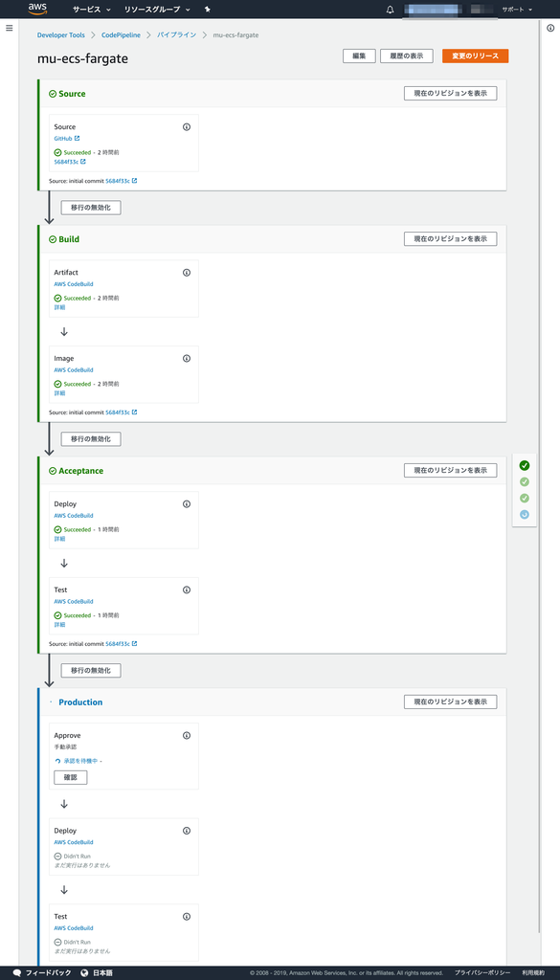Viewport: 560px width, 980px height.
Task: Open AWS CodeBuild link under Production Deploy
Action: coord(74,842)
